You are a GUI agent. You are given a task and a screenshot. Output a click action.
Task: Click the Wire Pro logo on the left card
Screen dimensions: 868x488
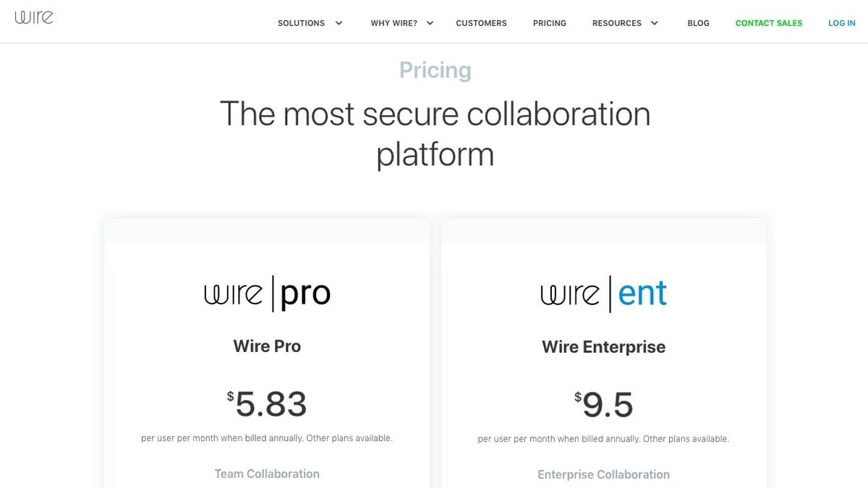coord(267,292)
